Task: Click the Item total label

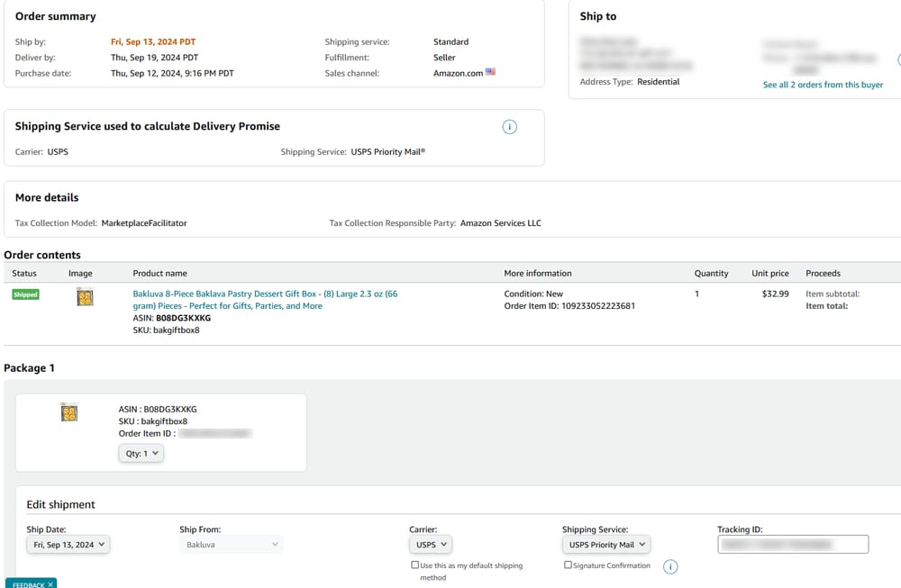Action: tap(827, 306)
